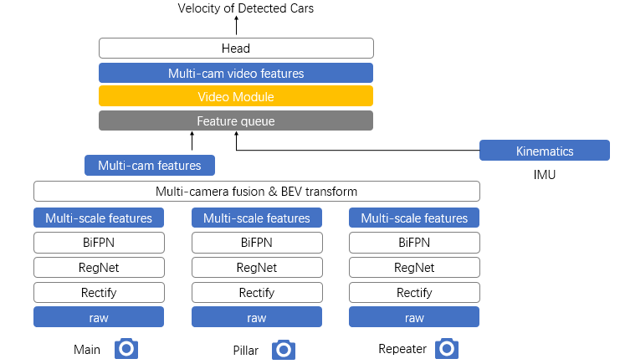The width and height of the screenshot is (620, 364).
Task: Select the yellow Video Module block
Action: pyautogui.click(x=236, y=96)
